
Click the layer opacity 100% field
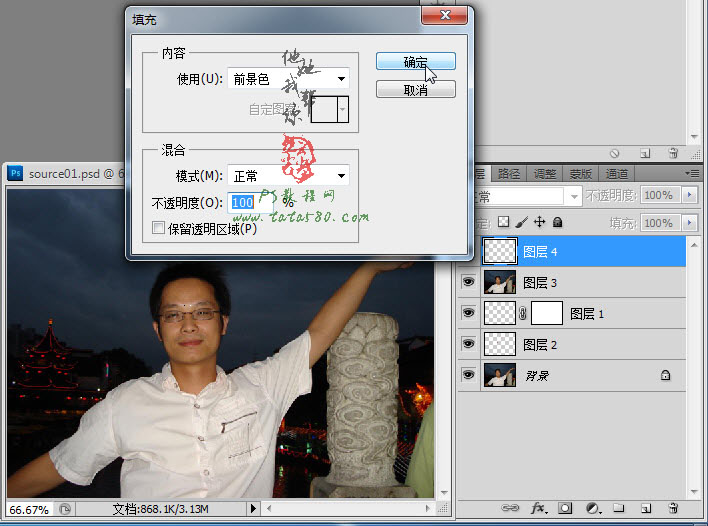click(661, 195)
